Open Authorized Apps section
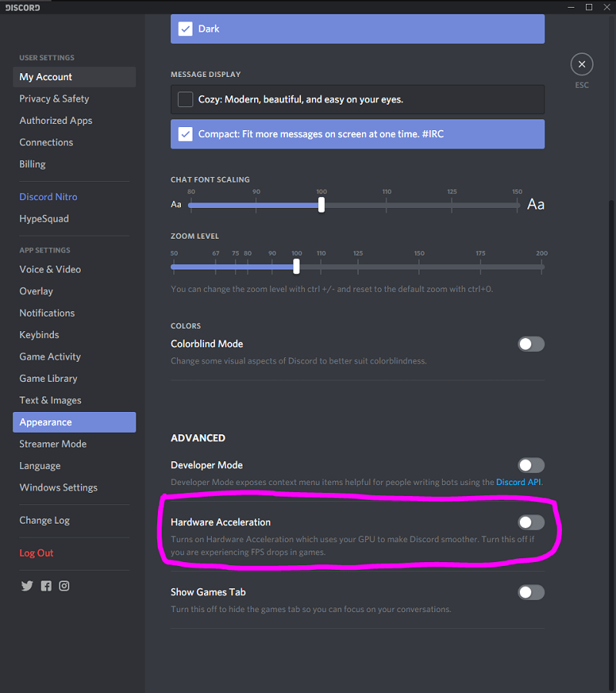Image resolution: width=616 pixels, height=693 pixels. [74, 121]
